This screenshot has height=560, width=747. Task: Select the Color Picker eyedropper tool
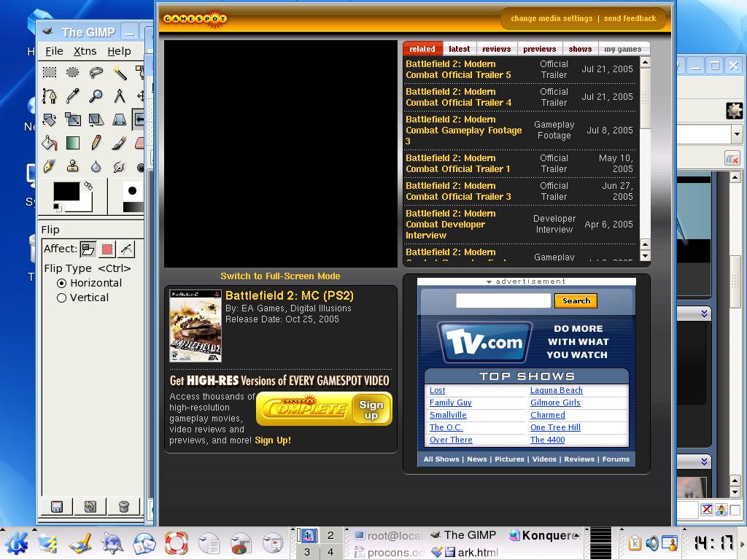tap(72, 96)
